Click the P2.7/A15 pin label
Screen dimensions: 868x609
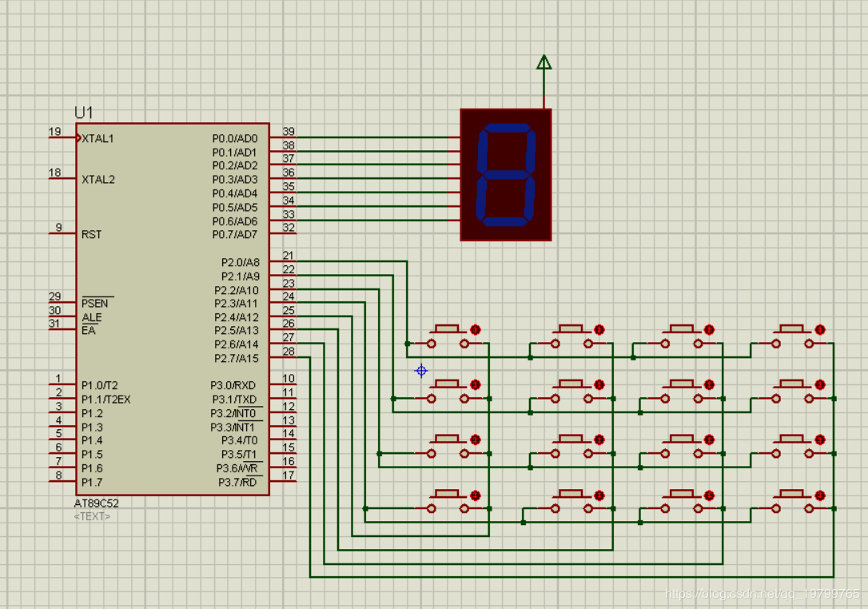click(237, 358)
